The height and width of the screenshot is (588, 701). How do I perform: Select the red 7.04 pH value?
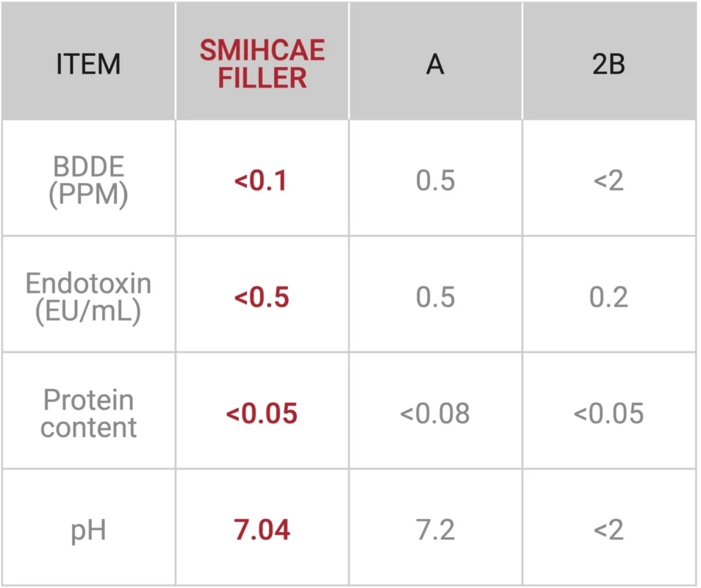(262, 530)
